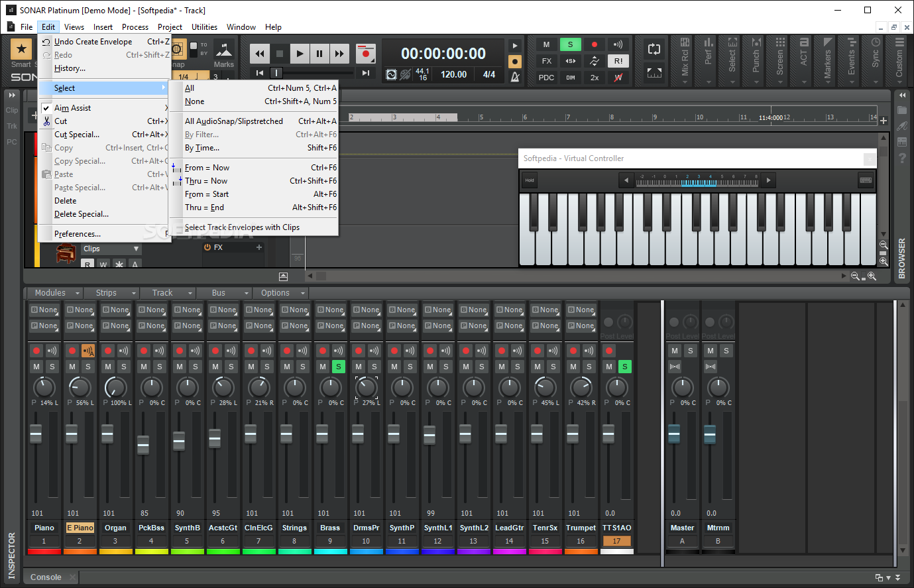Image resolution: width=914 pixels, height=588 pixels.
Task: Pause playback with the Pause button
Action: click(x=319, y=54)
